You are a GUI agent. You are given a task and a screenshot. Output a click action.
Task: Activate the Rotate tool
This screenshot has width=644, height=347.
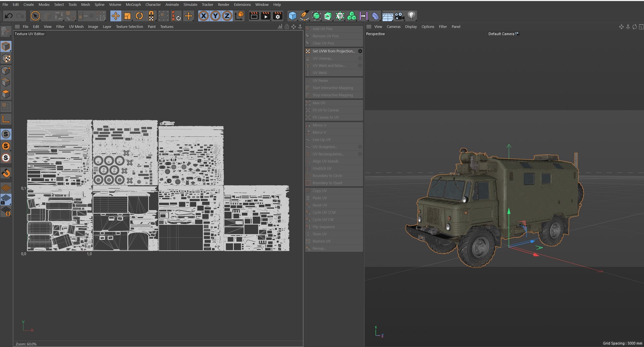139,16
